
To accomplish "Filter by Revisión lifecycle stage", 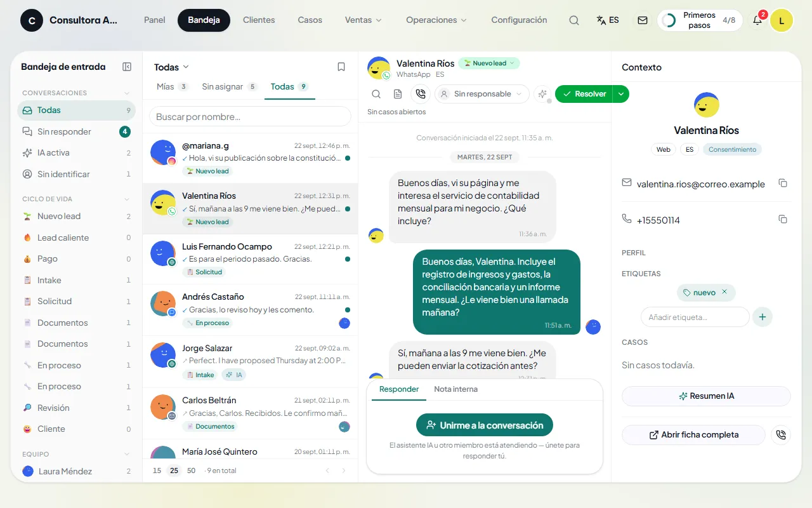I will (x=76, y=408).
